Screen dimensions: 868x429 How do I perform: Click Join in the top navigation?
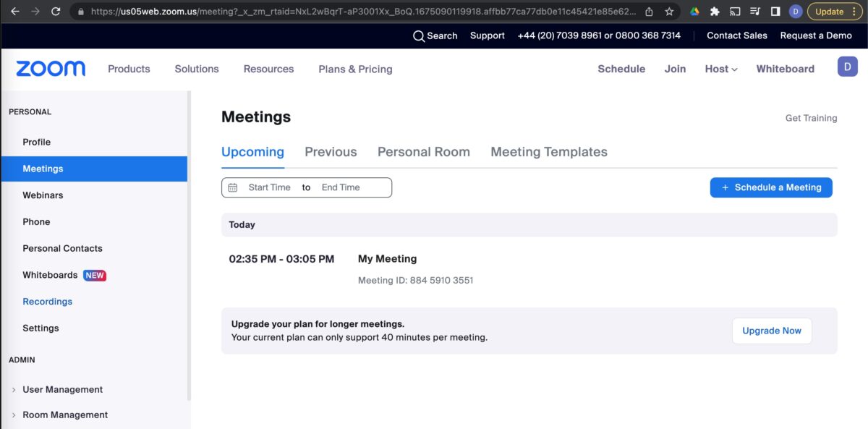(675, 69)
